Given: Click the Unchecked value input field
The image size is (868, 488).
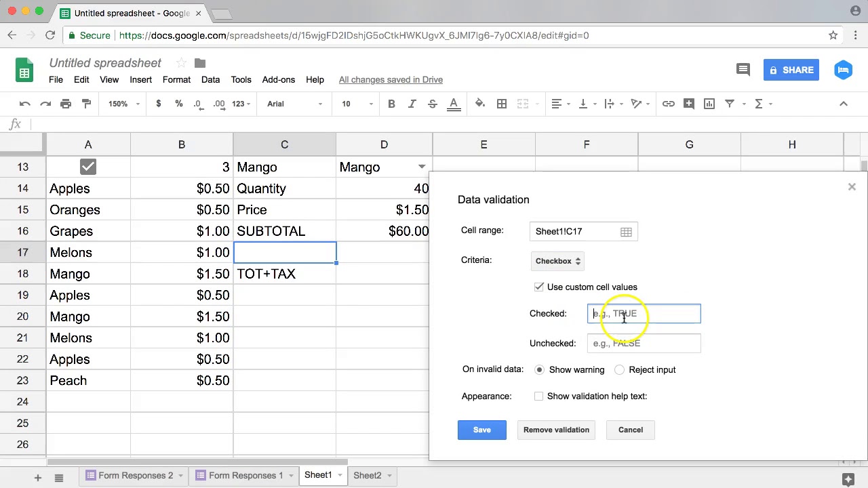Looking at the screenshot, I should pos(644,343).
